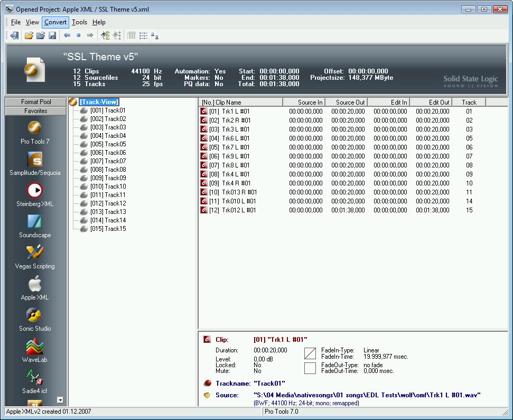Click the project document icon in header
The width and height of the screenshot is (513, 420).
[x=35, y=70]
